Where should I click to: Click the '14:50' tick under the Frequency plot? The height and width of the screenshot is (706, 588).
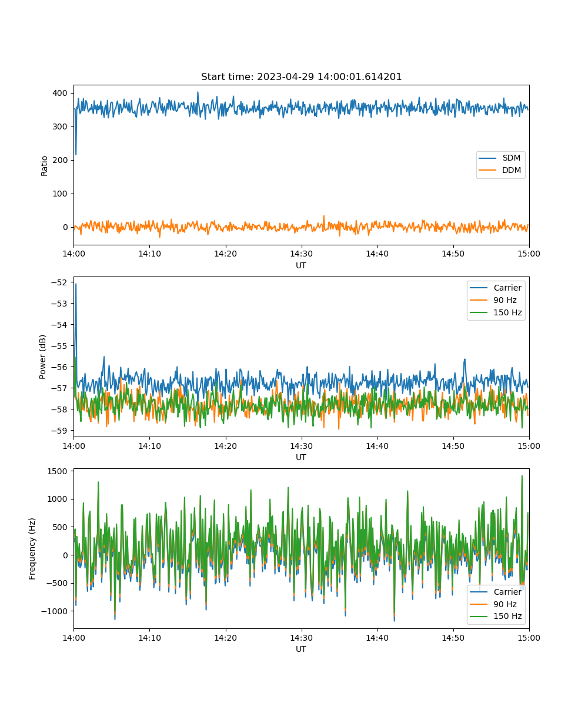[453, 637]
